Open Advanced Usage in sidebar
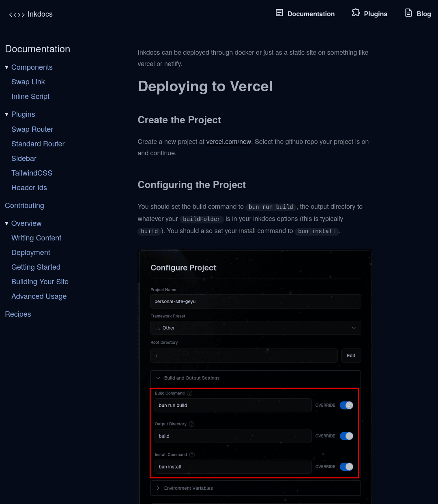438x504 pixels. point(39,296)
